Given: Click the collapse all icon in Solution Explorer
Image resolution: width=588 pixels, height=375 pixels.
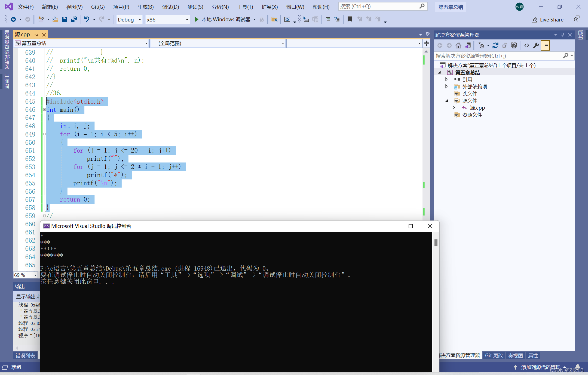Looking at the screenshot, I should pos(505,45).
